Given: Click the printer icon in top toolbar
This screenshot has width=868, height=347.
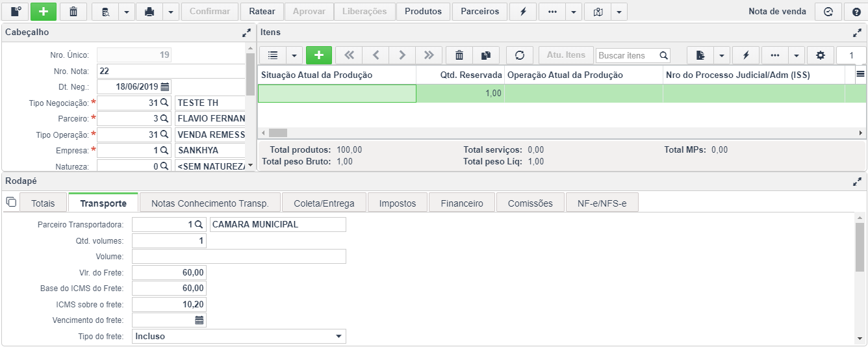Looking at the screenshot, I should click(149, 12).
